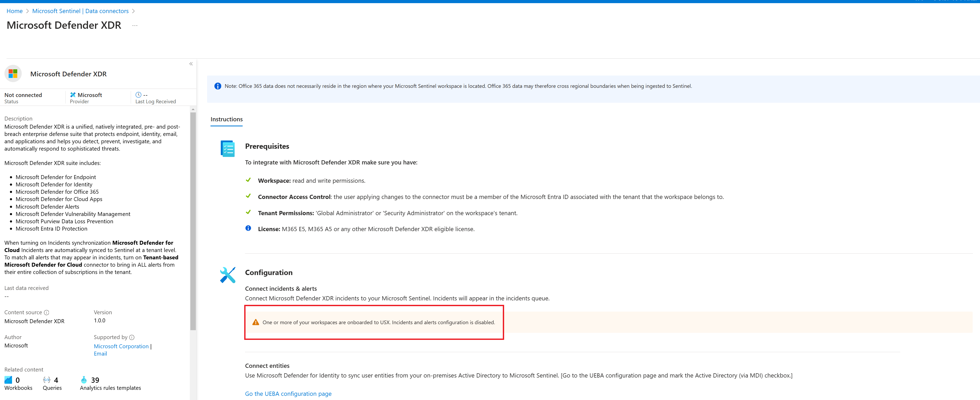Open the Workbooks related content icon

(x=8, y=380)
